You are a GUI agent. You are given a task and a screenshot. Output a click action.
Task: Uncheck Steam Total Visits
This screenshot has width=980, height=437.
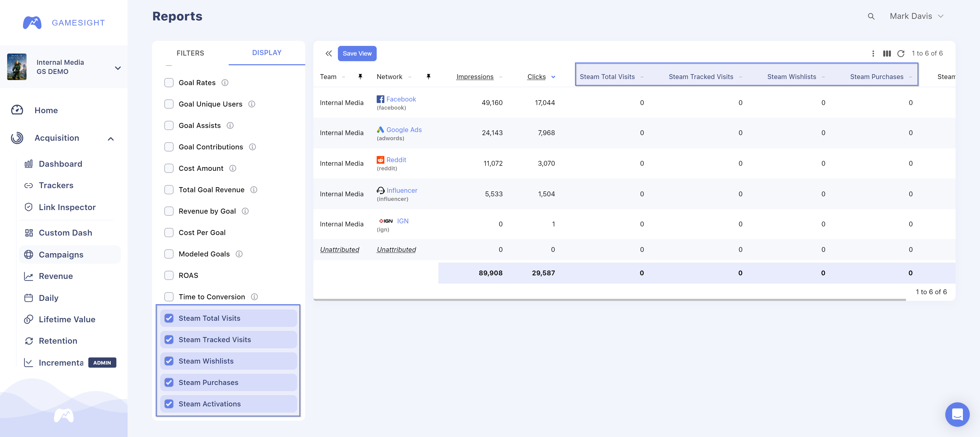(x=169, y=318)
